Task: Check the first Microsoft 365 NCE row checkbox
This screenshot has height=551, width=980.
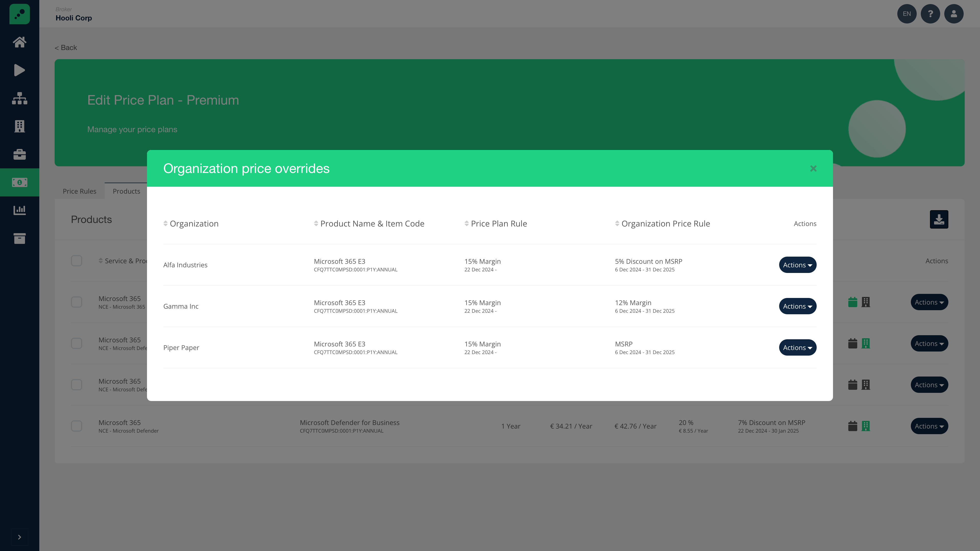Action: pyautogui.click(x=77, y=302)
